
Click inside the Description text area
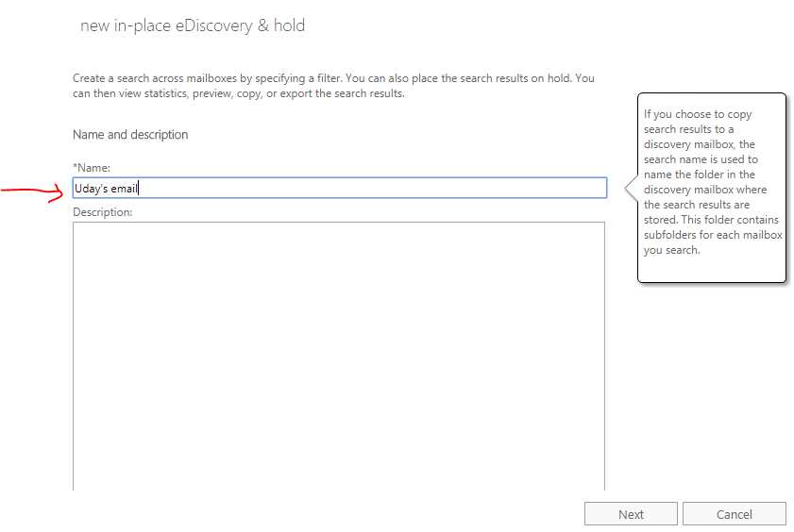[x=339, y=356]
